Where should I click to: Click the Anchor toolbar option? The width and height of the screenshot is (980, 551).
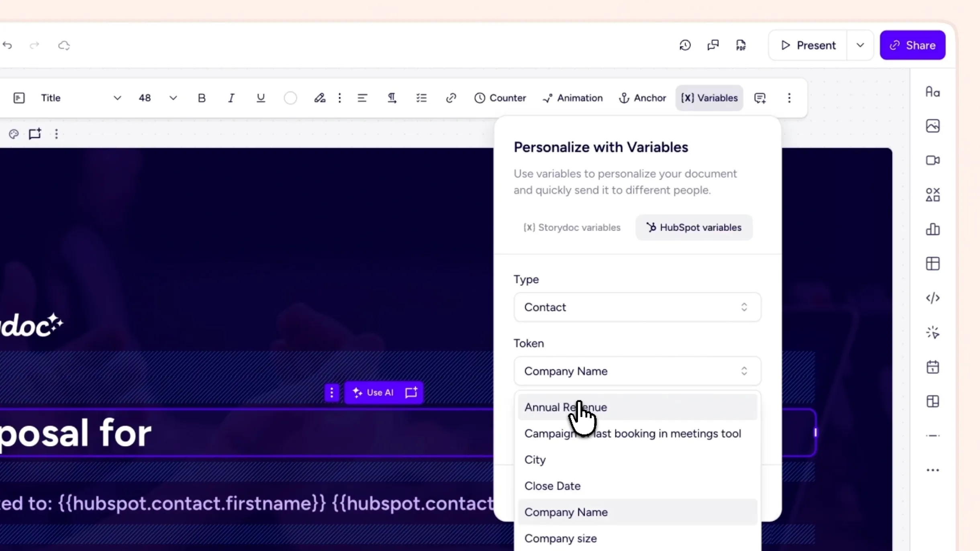click(x=642, y=98)
